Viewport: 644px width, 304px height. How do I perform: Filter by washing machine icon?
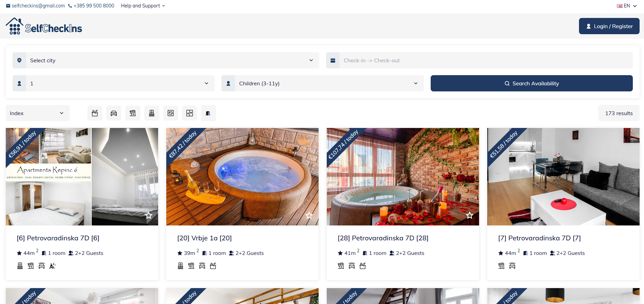[171, 113]
